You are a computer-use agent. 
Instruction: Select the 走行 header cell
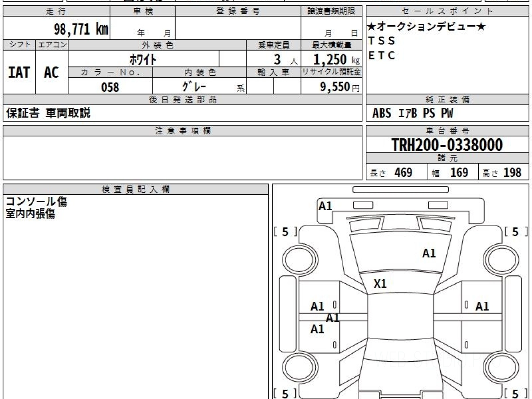pyautogui.click(x=56, y=12)
